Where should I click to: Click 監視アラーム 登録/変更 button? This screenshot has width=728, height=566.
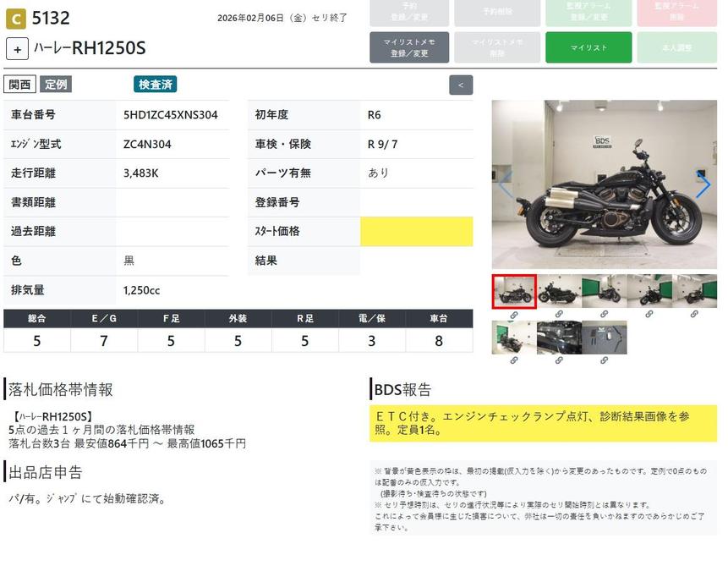pos(585,12)
